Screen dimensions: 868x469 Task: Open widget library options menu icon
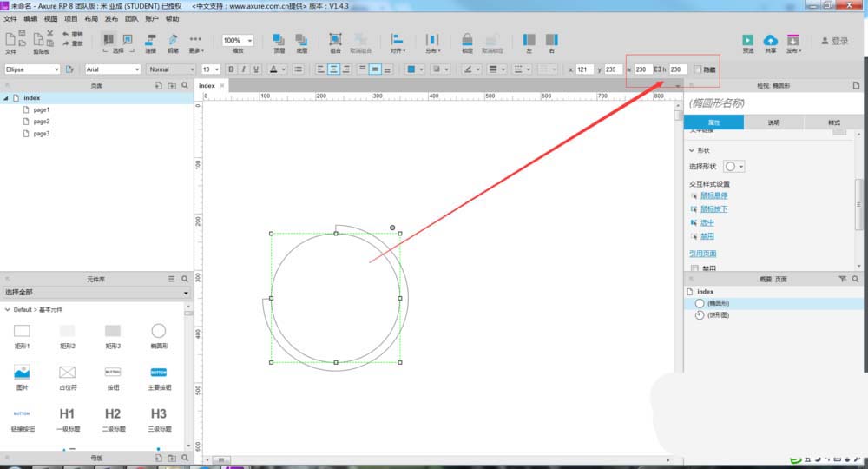[171, 279]
